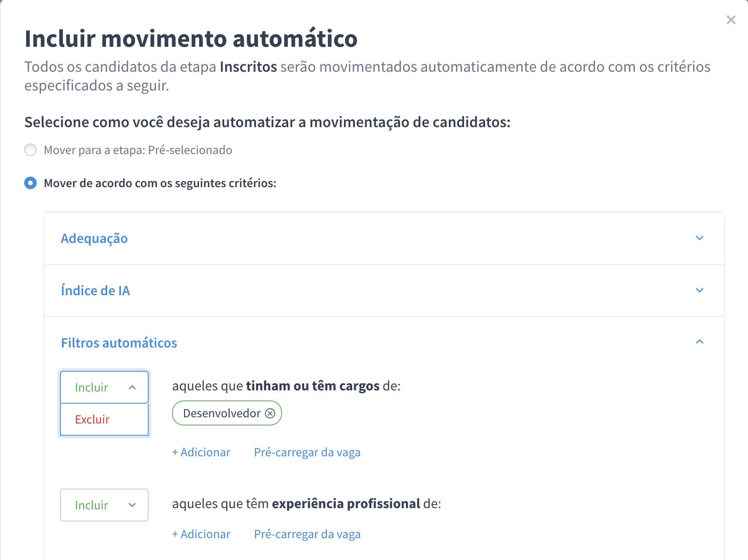Click the arrow inside the open Incluir dropdown

click(132, 387)
